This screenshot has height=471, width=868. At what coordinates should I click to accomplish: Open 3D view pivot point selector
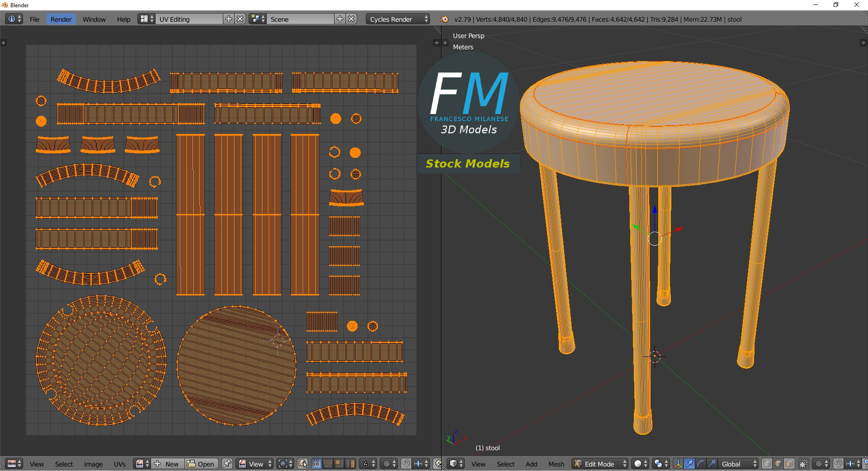pyautogui.click(x=661, y=464)
